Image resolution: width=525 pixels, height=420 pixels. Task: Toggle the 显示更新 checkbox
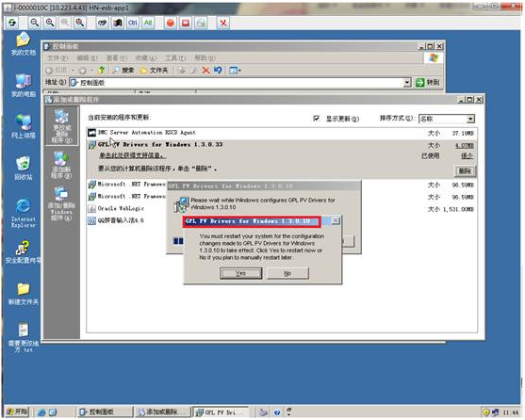point(316,119)
